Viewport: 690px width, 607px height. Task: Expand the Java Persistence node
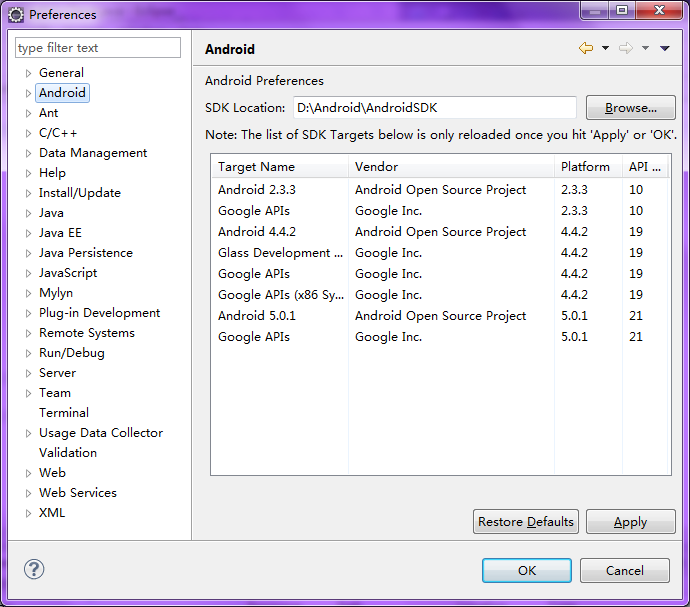coord(28,253)
